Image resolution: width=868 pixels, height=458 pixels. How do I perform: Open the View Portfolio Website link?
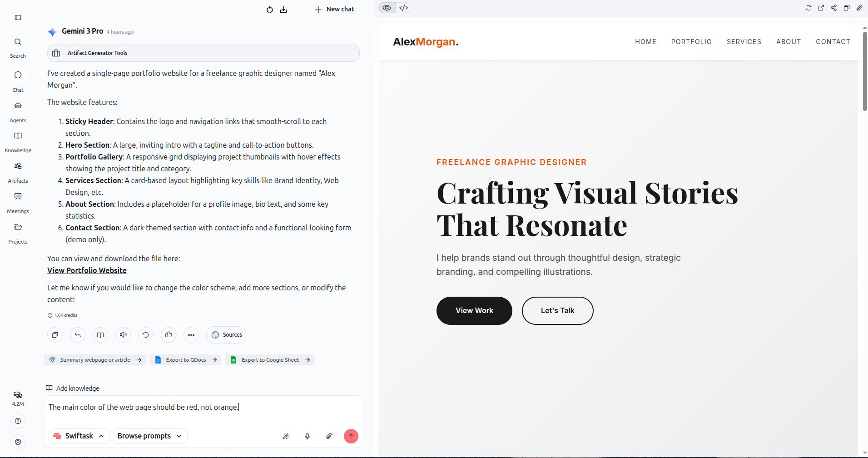coord(87,270)
